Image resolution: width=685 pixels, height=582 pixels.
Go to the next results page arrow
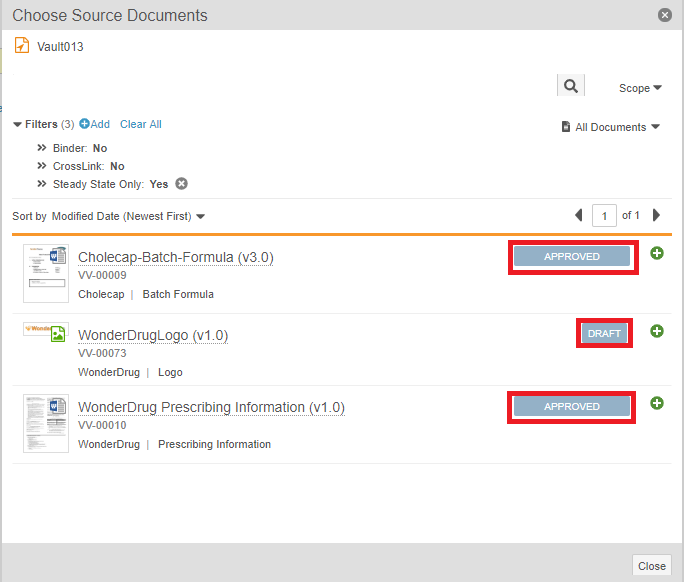[656, 215]
